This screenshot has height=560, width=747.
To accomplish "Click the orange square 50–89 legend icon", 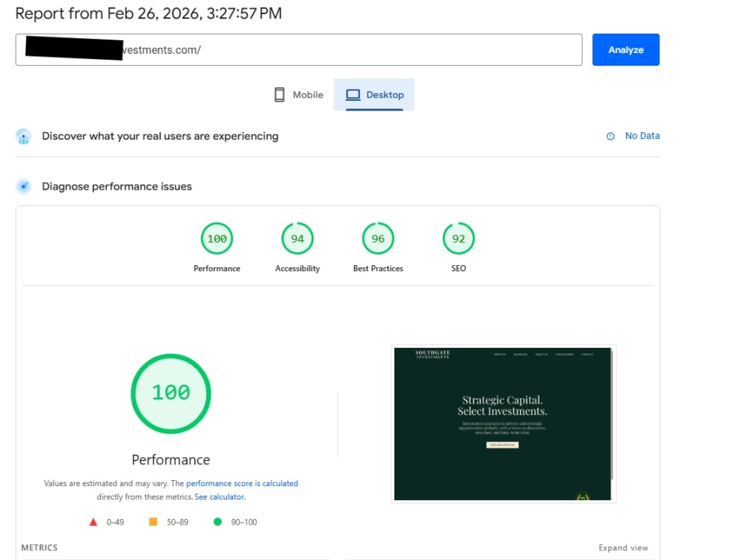I will tap(153, 522).
